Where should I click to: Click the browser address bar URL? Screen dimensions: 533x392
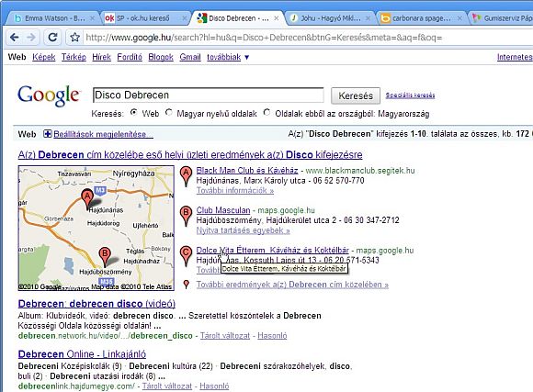(264, 38)
